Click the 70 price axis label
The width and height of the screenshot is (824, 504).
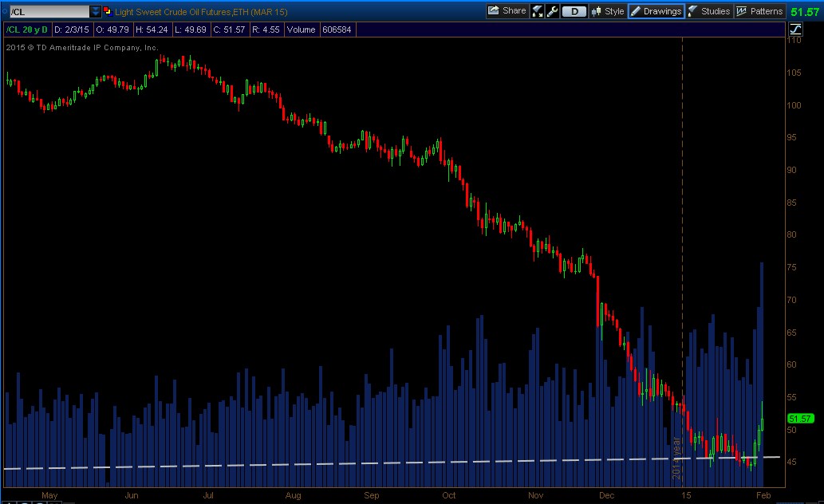tap(791, 300)
